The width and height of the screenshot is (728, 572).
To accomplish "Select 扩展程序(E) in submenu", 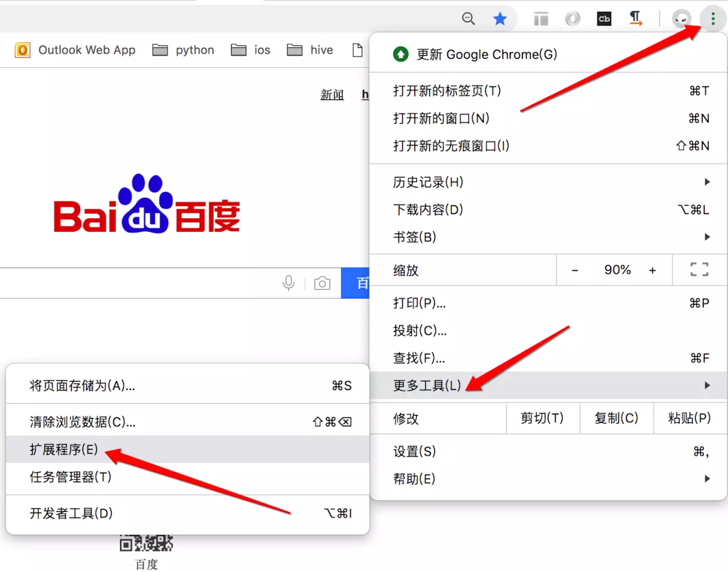I will coord(187,449).
